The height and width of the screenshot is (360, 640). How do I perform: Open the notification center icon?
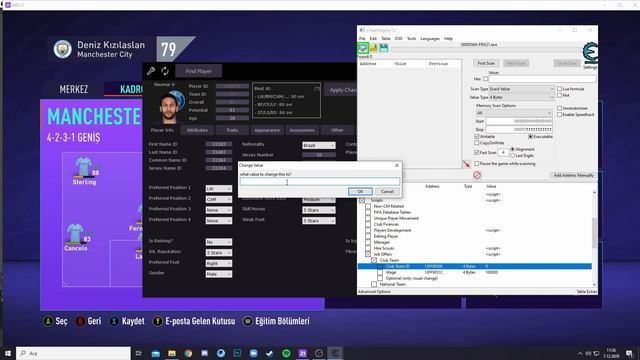click(629, 353)
